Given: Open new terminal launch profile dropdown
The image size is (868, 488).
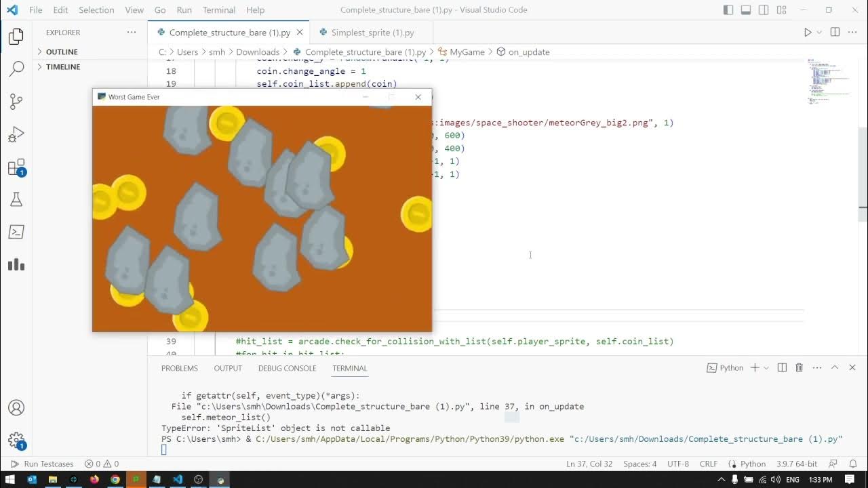Looking at the screenshot, I should click(766, 368).
